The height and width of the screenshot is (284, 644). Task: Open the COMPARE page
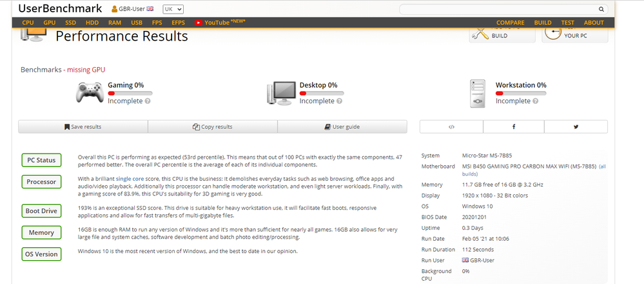(x=510, y=23)
